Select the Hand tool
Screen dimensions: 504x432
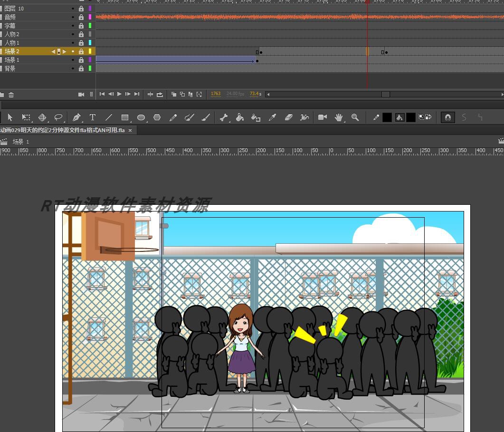point(339,117)
